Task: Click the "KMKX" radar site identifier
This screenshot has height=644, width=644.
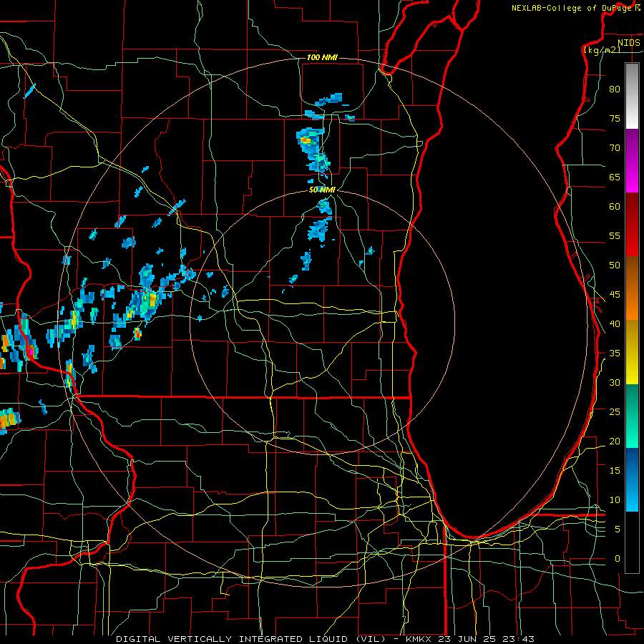Action: (419, 639)
